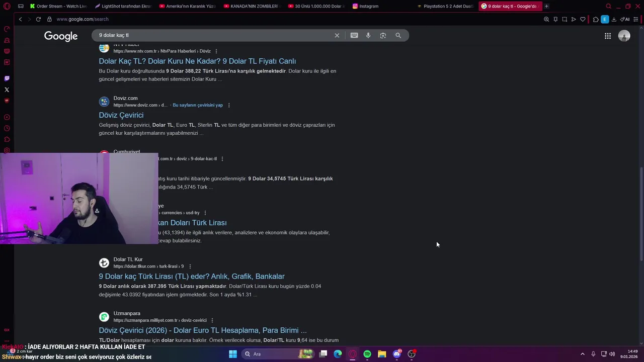The width and height of the screenshot is (644, 362).
Task: Open the more-options dots for NTV result
Action: [x=216, y=51]
